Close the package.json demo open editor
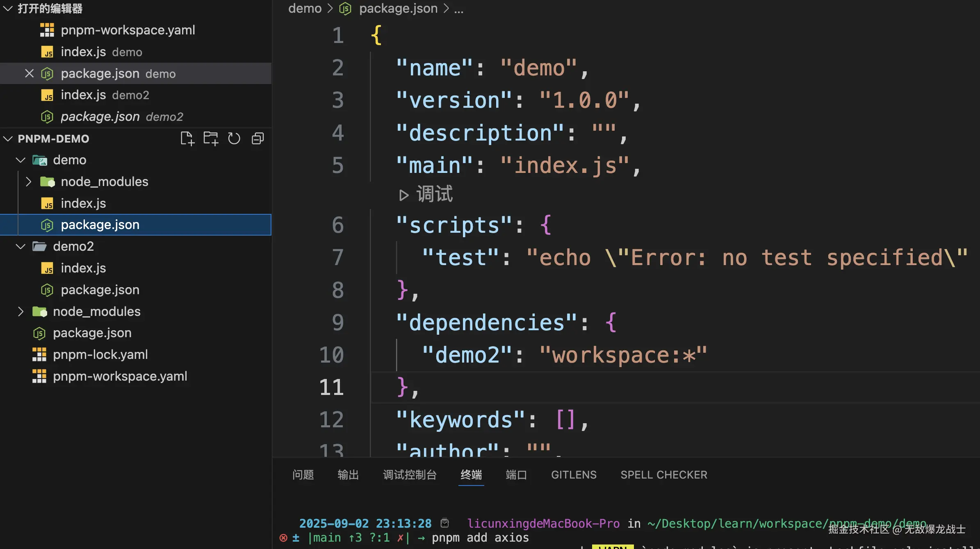Image resolution: width=980 pixels, height=549 pixels. click(x=29, y=73)
